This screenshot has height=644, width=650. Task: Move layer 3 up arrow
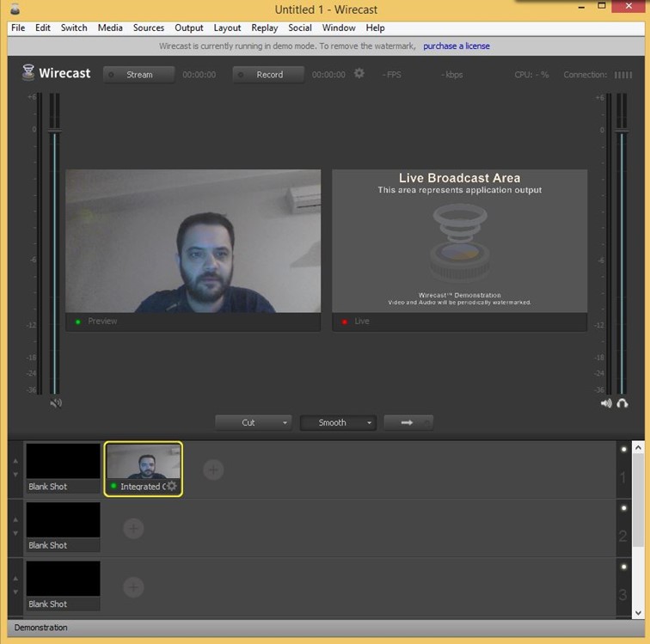[x=15, y=578]
